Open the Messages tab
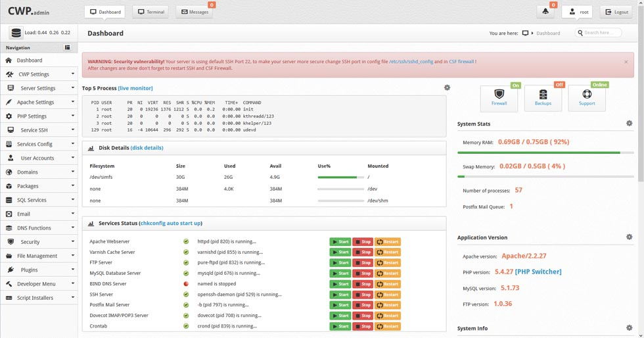644x338 pixels. point(195,12)
